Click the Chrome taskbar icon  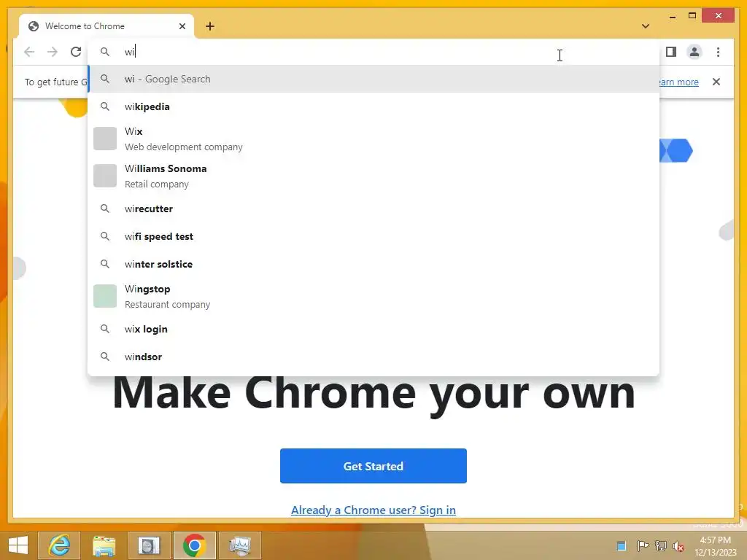pyautogui.click(x=194, y=545)
